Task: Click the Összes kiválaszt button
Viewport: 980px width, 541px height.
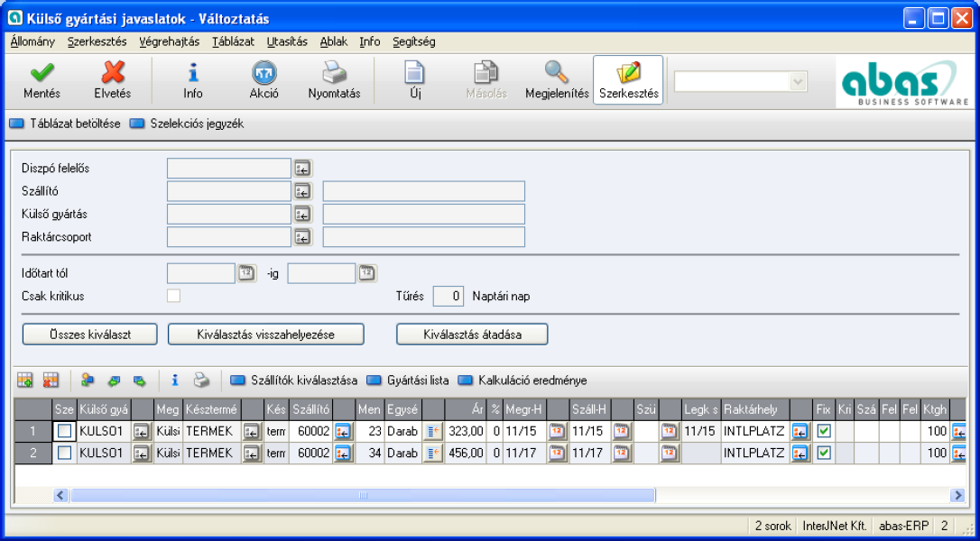Action: (90, 335)
